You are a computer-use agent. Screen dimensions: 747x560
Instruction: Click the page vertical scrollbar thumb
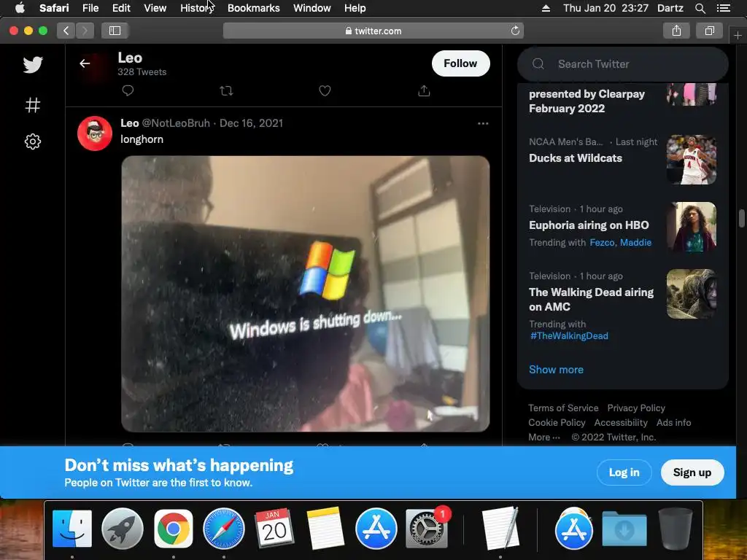(742, 219)
